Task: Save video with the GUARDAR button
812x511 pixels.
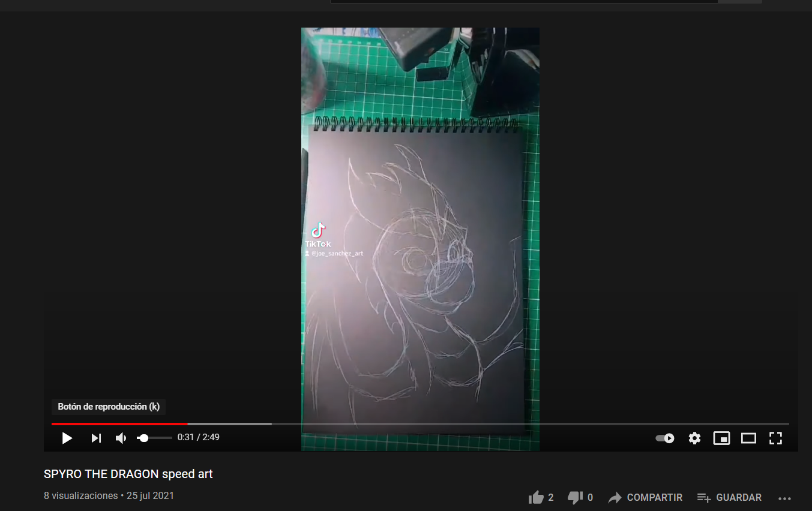Action: 729,497
